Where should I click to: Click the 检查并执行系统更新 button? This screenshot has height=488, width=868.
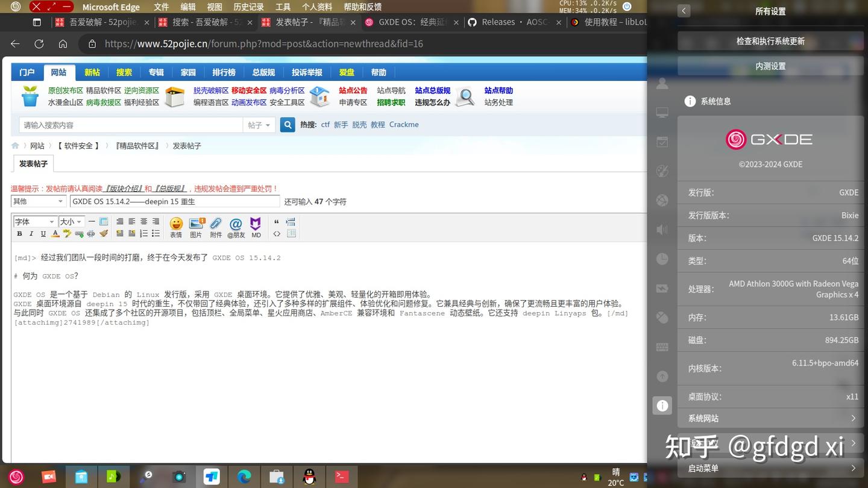tap(770, 41)
